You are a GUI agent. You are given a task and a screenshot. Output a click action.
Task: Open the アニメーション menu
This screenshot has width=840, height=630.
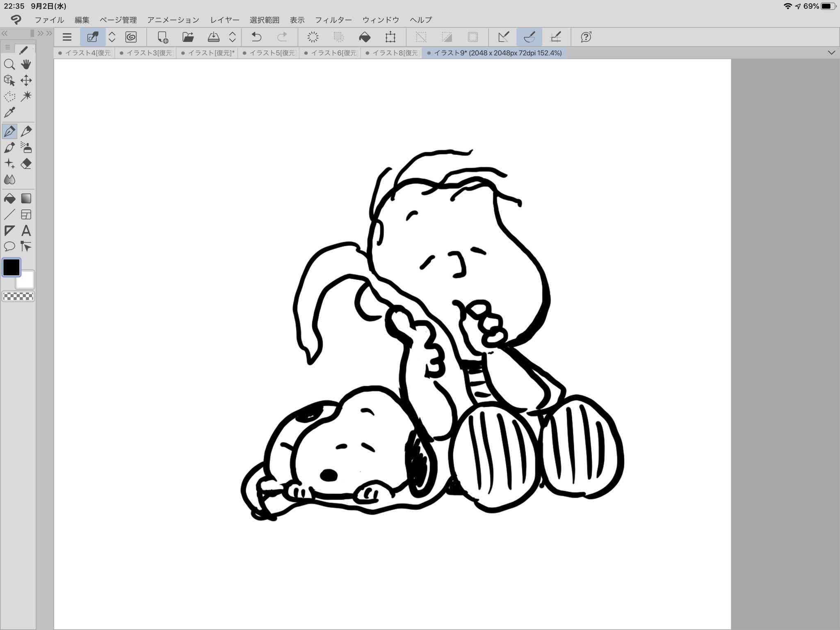(x=173, y=20)
